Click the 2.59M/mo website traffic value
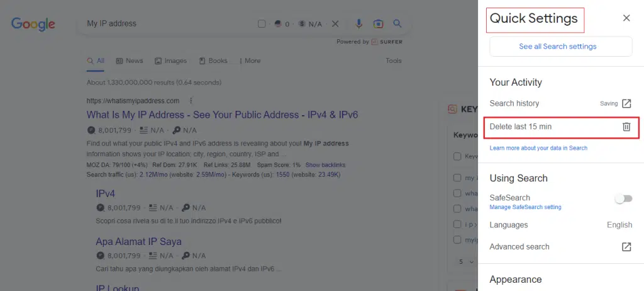This screenshot has width=644, height=291. (x=210, y=175)
